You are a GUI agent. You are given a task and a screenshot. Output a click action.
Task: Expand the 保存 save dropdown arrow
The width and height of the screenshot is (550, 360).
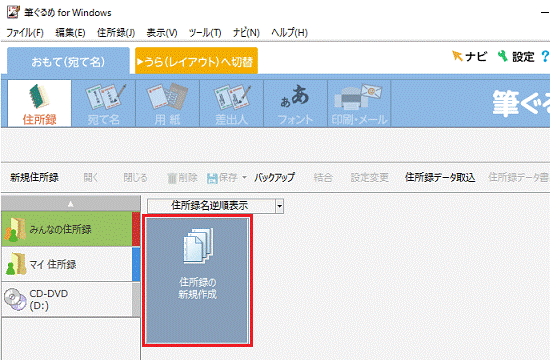244,178
